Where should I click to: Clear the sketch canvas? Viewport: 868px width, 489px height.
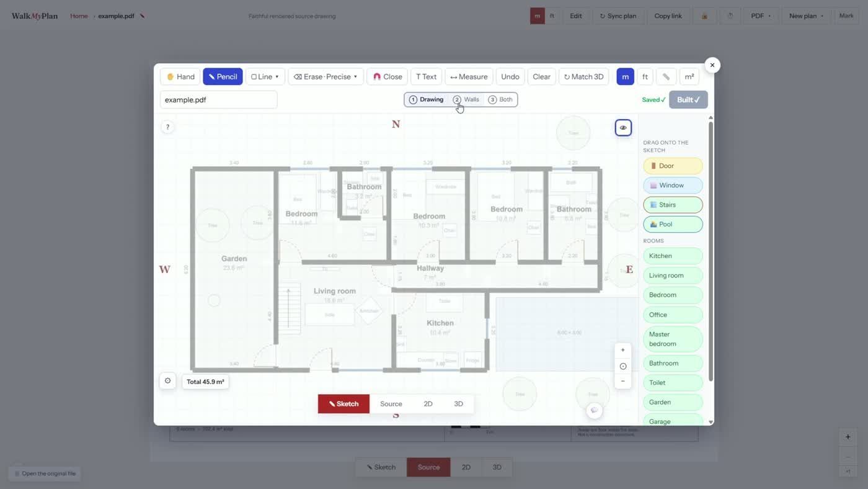(541, 77)
